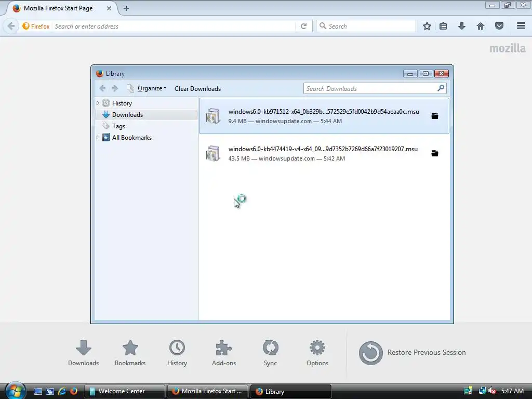Open the Firefox hamburger menu

click(x=521, y=26)
